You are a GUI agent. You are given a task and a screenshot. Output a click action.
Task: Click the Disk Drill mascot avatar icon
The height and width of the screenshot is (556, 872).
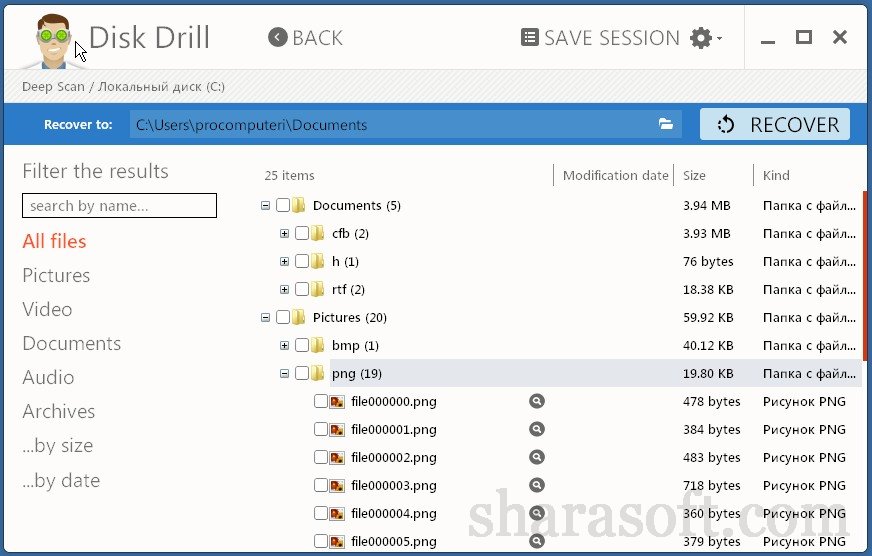click(x=53, y=41)
